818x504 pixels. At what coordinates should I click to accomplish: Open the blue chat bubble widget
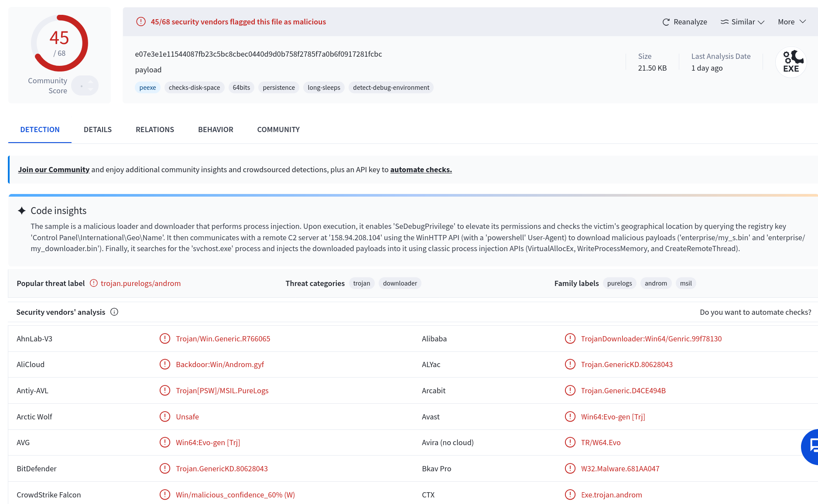[x=811, y=446]
